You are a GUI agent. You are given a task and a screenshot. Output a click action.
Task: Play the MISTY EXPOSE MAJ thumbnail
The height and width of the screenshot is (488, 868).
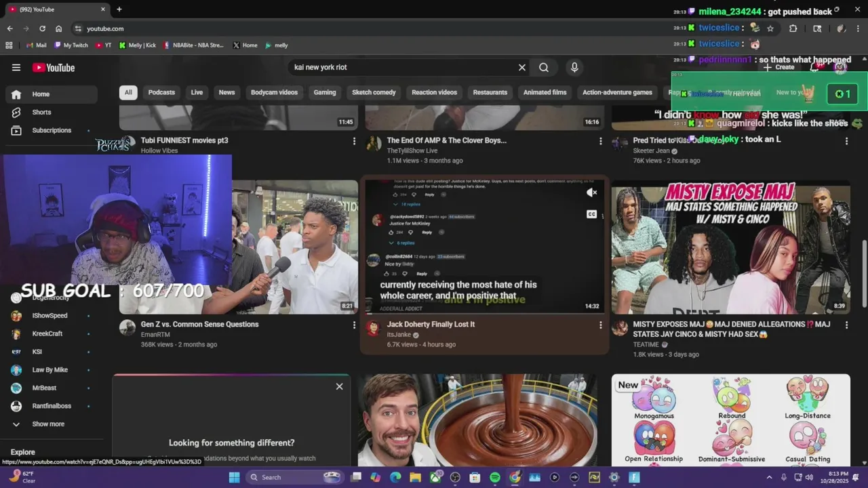coord(731,247)
